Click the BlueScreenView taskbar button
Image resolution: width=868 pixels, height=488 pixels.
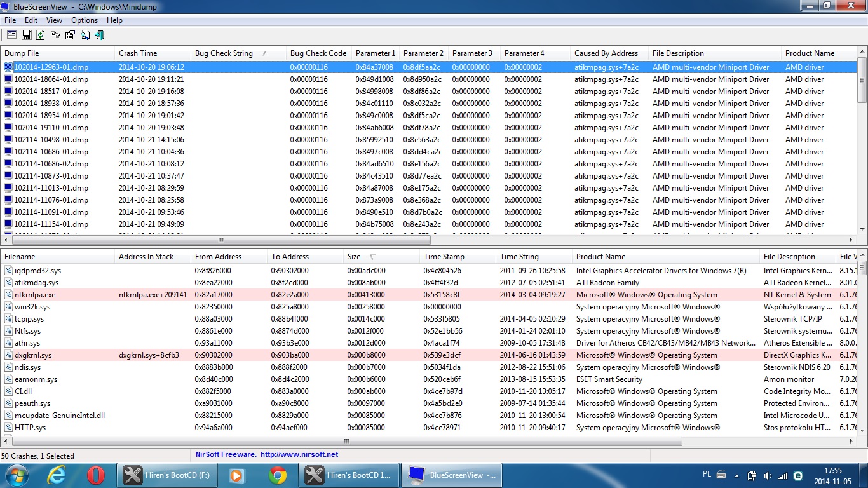(x=452, y=475)
